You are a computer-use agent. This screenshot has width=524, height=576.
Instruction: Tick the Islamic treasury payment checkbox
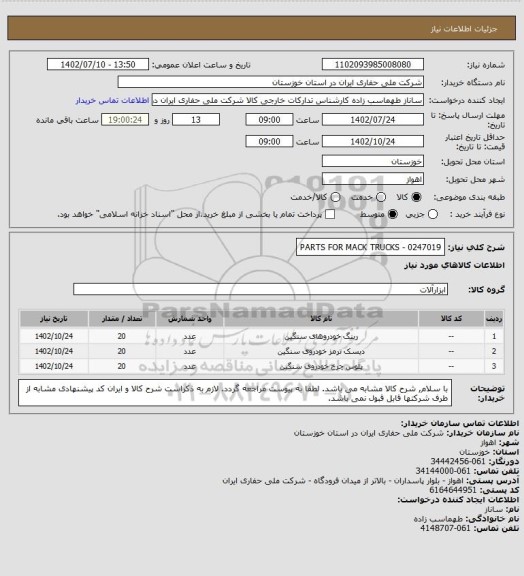330,214
